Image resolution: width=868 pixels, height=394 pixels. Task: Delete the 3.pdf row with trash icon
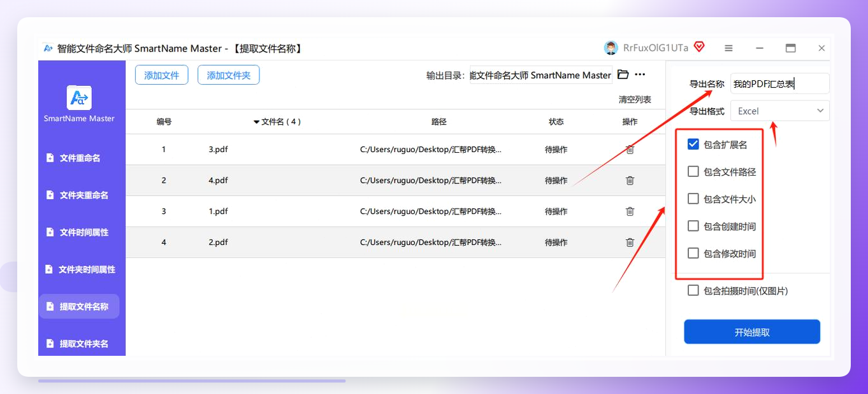click(x=630, y=150)
